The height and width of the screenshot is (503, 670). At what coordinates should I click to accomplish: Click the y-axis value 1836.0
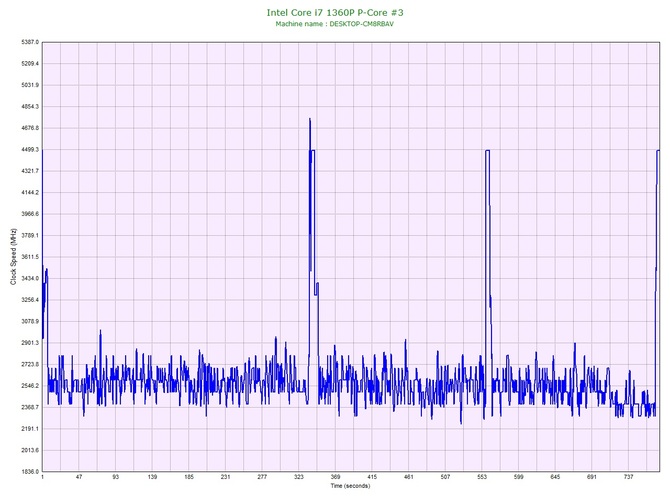coord(30,472)
